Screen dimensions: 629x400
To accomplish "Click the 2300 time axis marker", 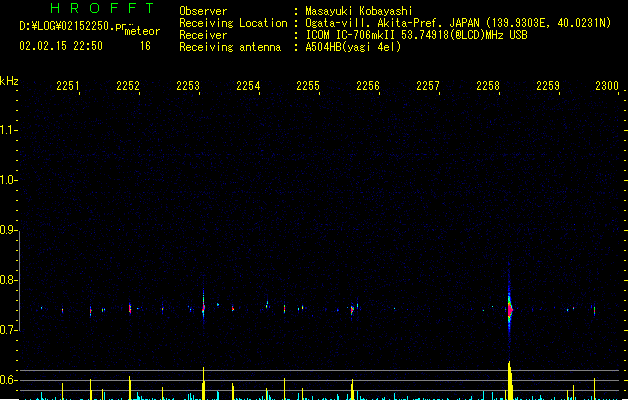I will 607,86.
